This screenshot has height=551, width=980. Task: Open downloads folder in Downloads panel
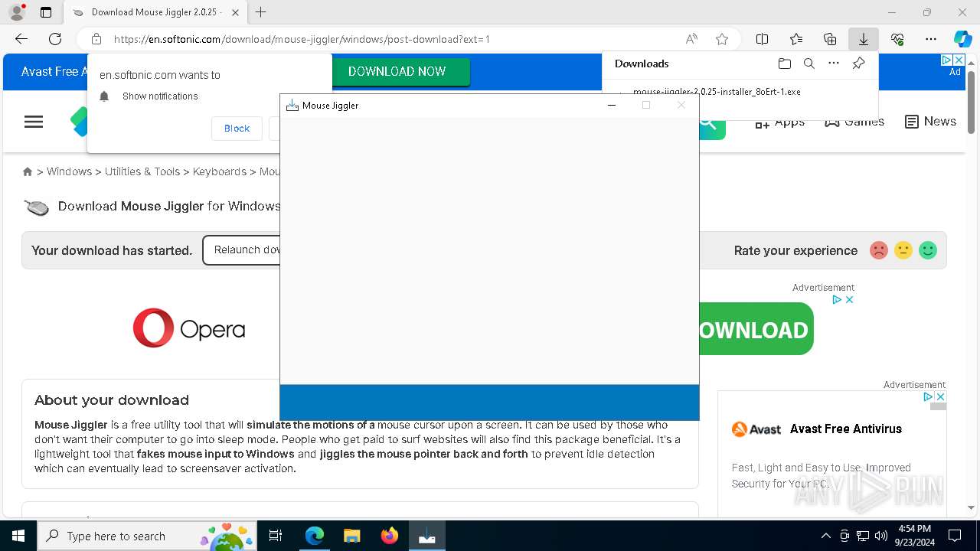[784, 64]
